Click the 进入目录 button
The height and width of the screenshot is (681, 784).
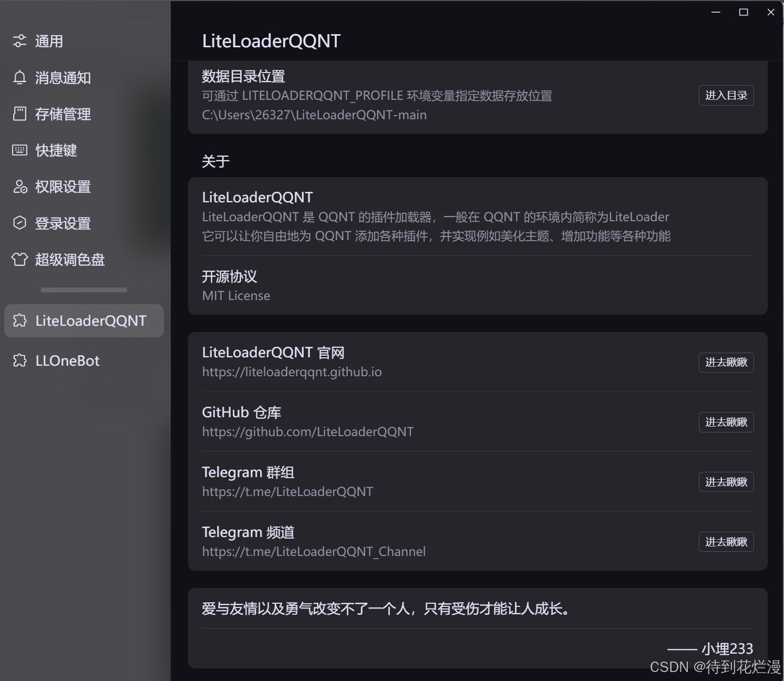726,95
